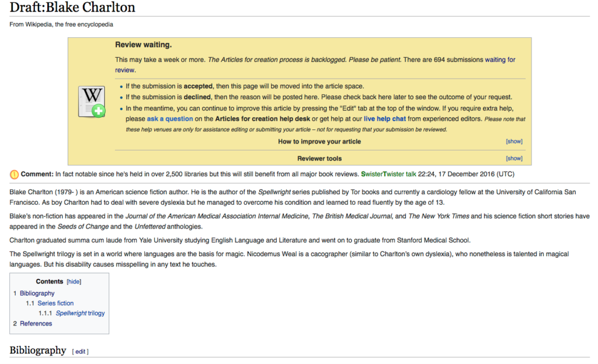Open the 'talk' link after SwisterTwister
598x364 pixels.
(411, 174)
